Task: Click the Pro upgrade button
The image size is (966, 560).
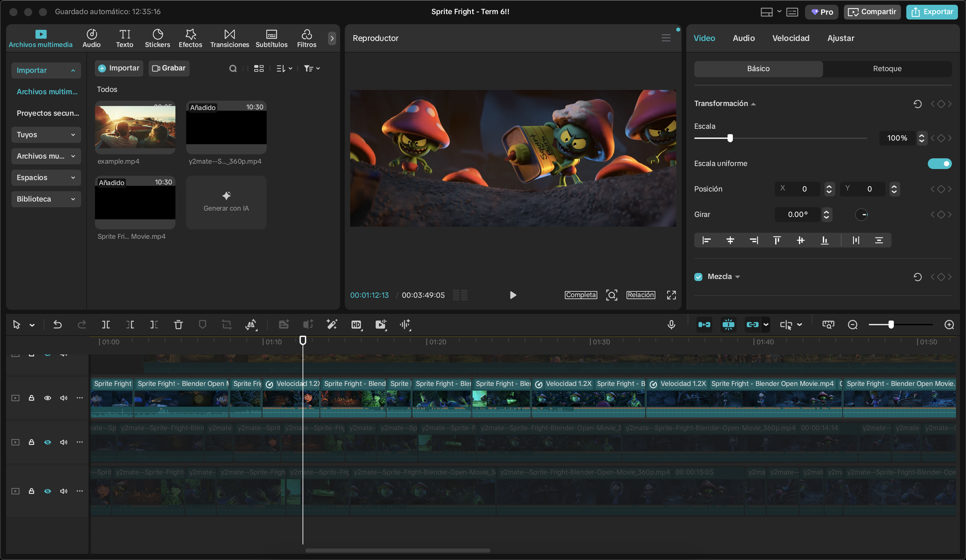Action: (821, 12)
